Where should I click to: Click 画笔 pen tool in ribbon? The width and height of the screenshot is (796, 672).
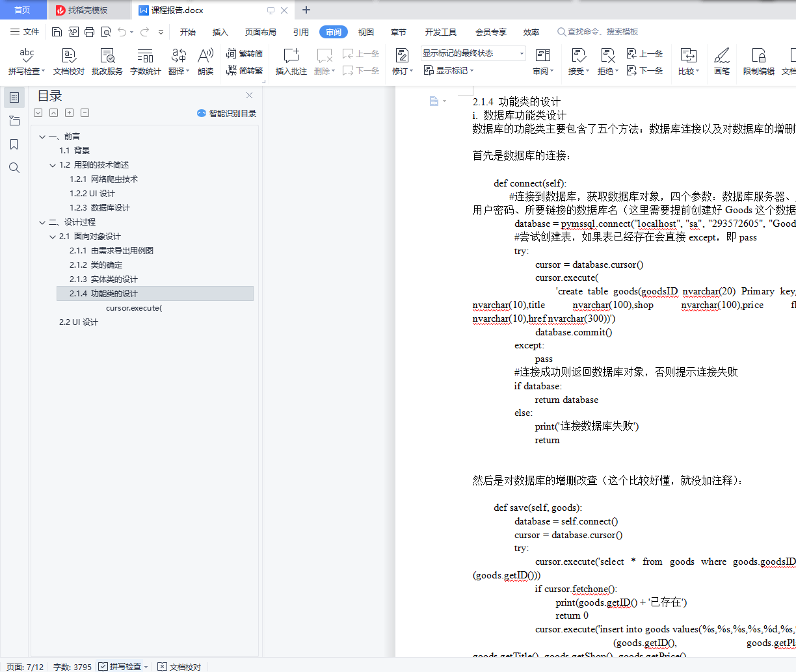click(x=722, y=62)
